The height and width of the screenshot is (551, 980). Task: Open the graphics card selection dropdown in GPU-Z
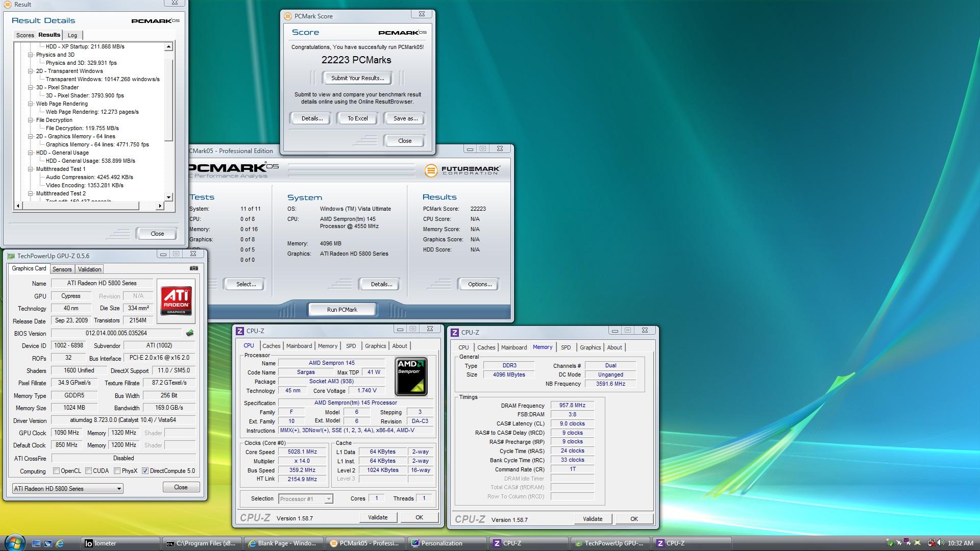[x=67, y=489]
